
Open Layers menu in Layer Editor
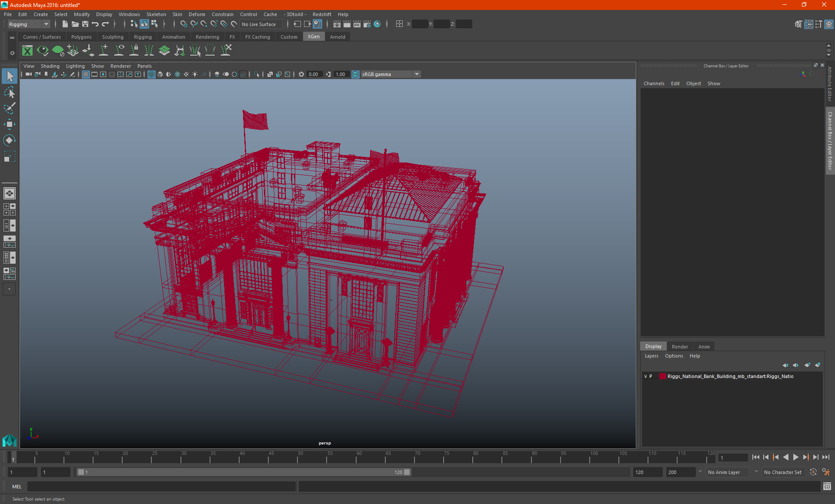[x=651, y=356]
